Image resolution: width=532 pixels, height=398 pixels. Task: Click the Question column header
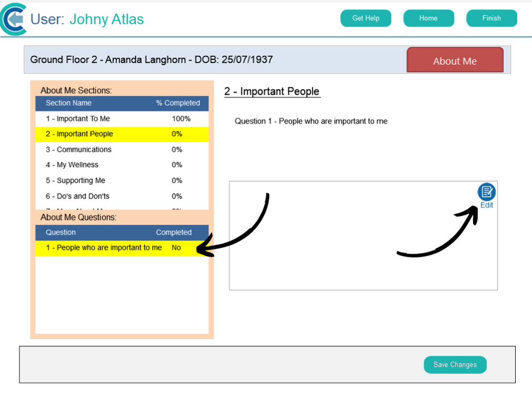(x=61, y=233)
